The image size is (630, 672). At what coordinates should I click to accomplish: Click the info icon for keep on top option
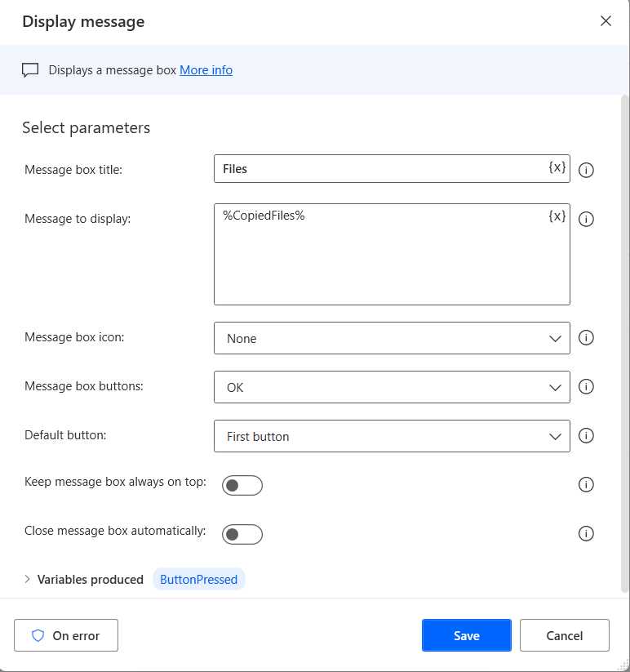[x=586, y=484]
